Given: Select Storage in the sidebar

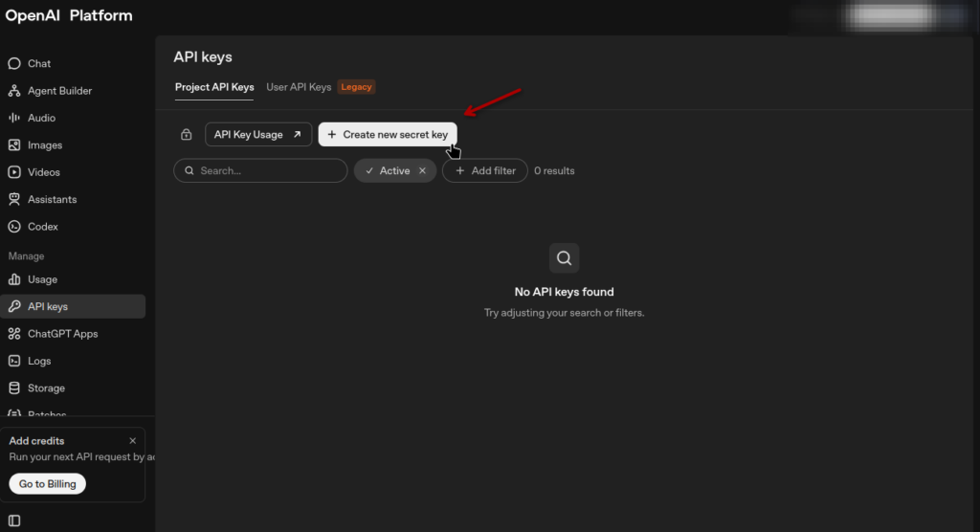Looking at the screenshot, I should pos(46,388).
